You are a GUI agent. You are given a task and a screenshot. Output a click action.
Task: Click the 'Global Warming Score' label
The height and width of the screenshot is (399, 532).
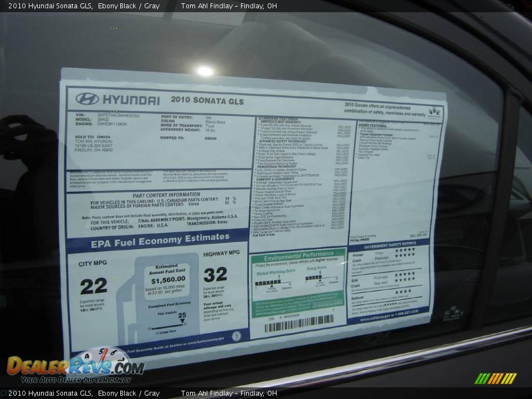(x=276, y=272)
